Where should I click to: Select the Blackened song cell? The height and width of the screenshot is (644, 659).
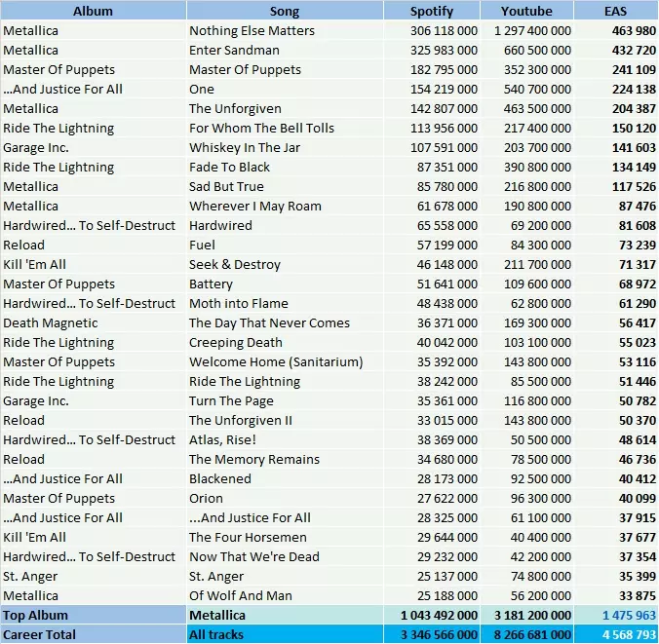tap(285, 479)
